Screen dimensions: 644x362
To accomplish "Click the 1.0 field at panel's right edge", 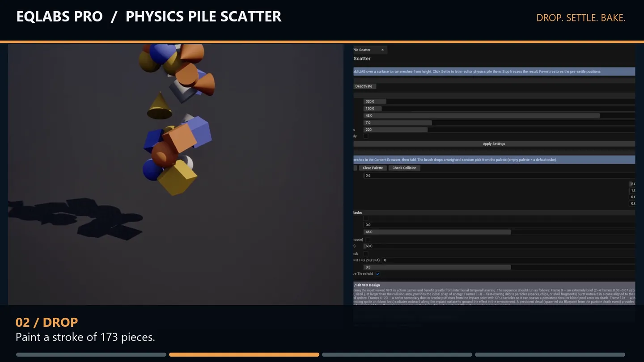I will coord(632,190).
